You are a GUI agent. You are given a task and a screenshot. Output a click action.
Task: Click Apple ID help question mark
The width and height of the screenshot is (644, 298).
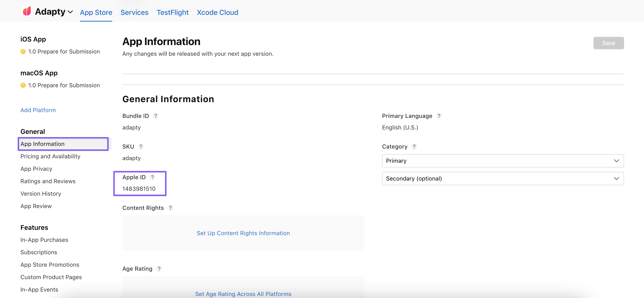152,177
